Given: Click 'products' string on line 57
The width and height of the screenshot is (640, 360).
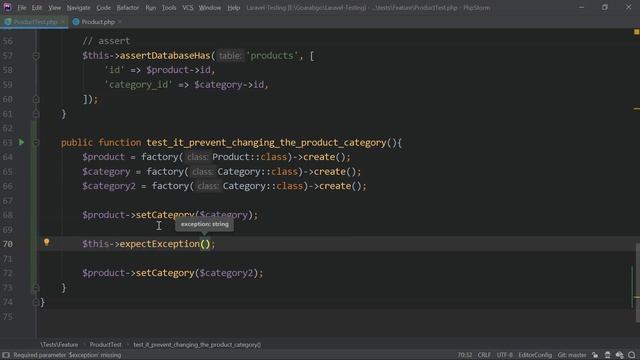Looking at the screenshot, I should 272,56.
